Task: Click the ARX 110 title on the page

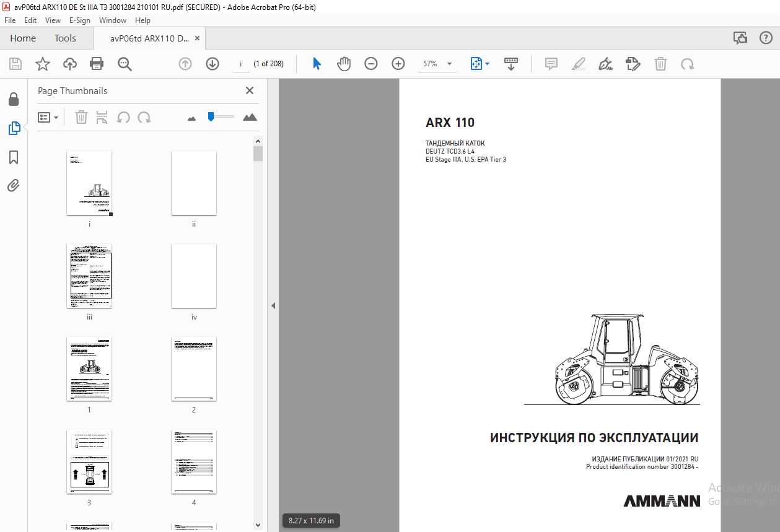Action: pos(450,123)
